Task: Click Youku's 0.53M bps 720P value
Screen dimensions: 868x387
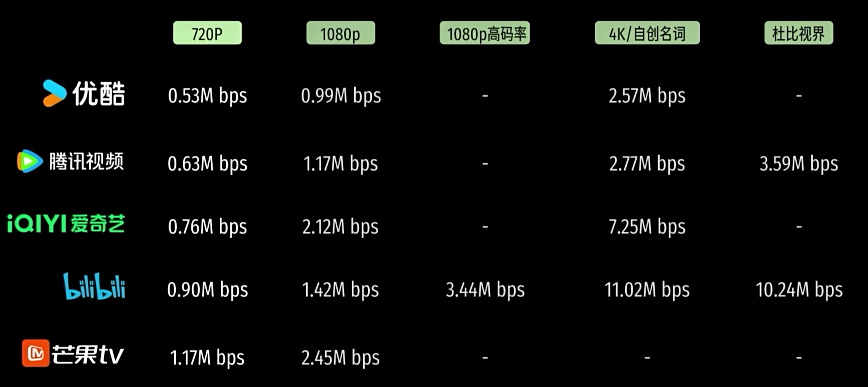Action: coord(207,96)
